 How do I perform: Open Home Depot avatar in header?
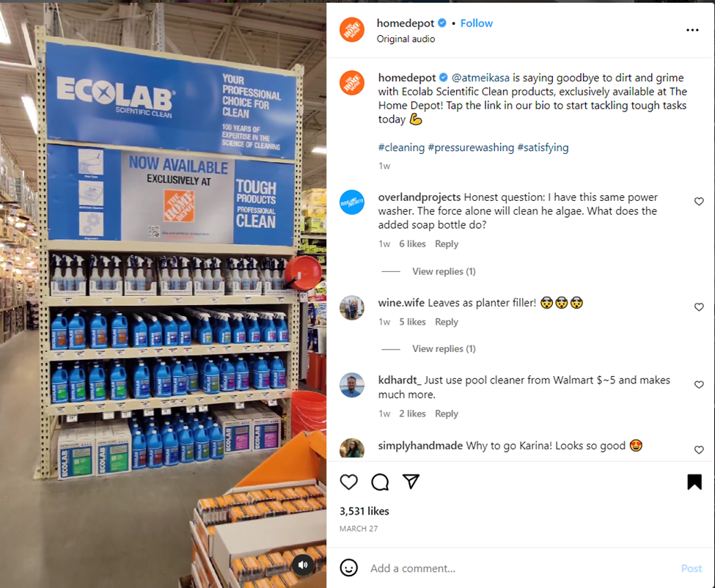coord(352,30)
